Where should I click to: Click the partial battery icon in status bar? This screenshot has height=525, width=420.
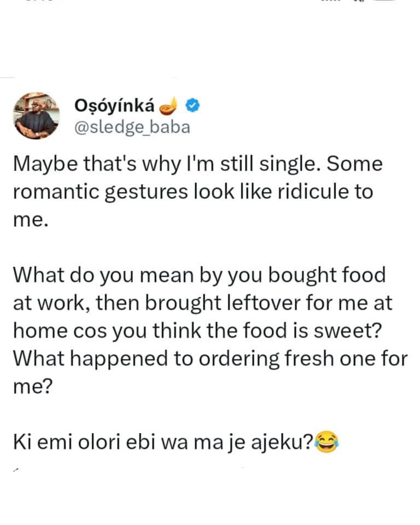386,2
